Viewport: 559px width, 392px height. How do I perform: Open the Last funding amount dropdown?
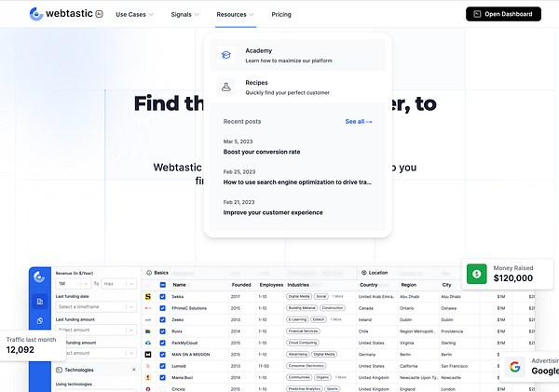tap(96, 330)
